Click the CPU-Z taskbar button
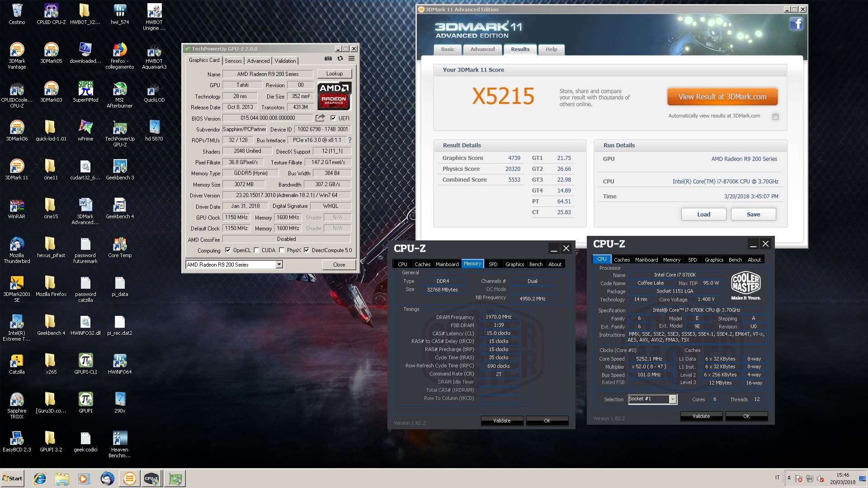This screenshot has width=868, height=488. (151, 478)
